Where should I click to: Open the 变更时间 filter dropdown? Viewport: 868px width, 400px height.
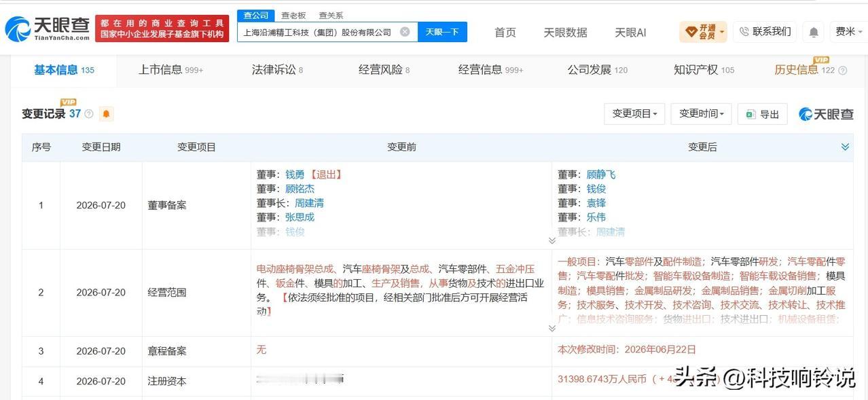point(701,114)
